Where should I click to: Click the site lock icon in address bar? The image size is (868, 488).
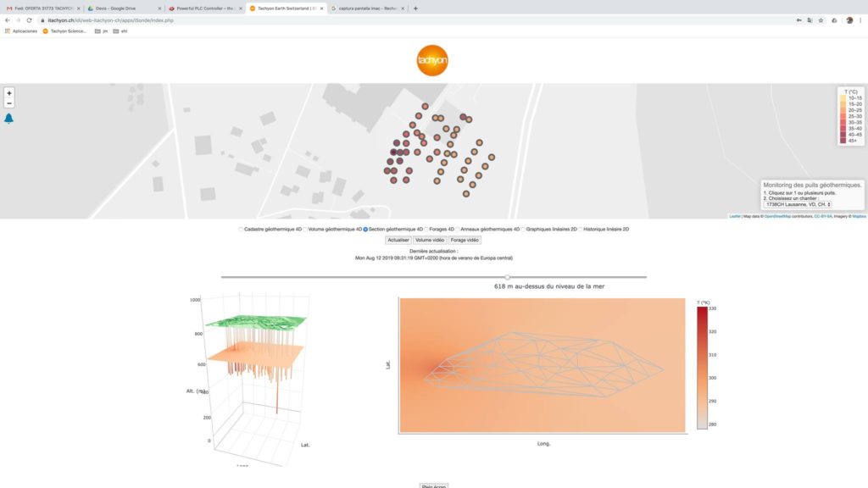click(42, 20)
